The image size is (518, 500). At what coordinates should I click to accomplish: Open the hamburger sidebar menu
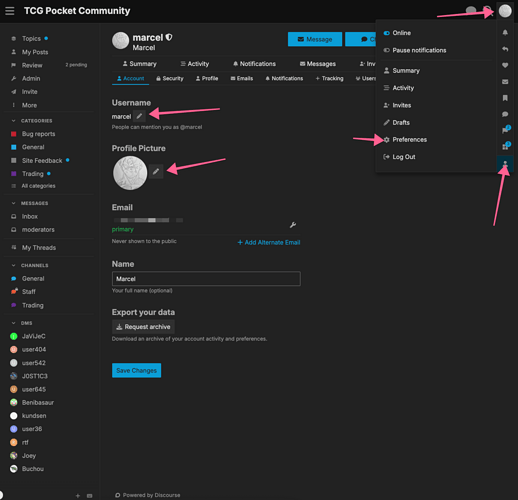point(10,11)
